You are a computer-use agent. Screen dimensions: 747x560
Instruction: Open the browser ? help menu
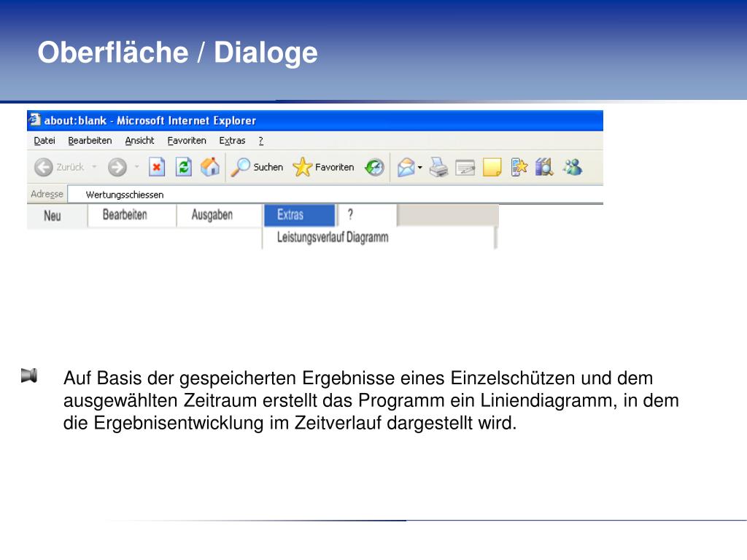coord(260,141)
